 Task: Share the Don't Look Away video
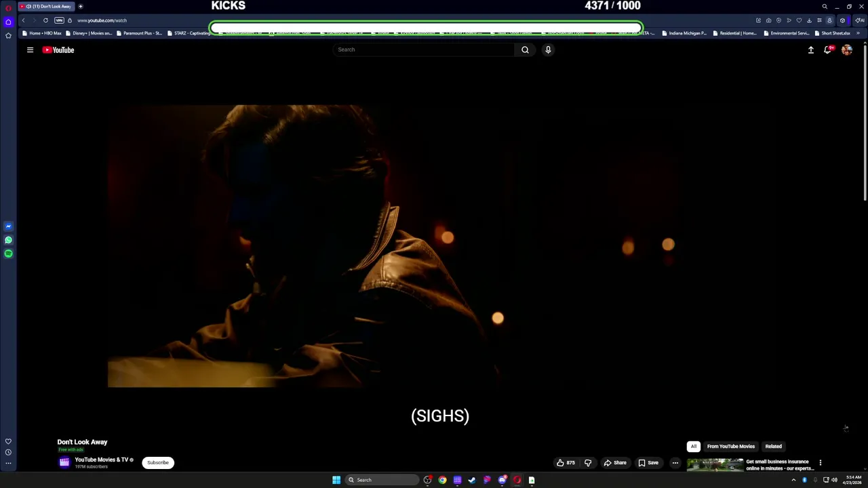(x=615, y=463)
